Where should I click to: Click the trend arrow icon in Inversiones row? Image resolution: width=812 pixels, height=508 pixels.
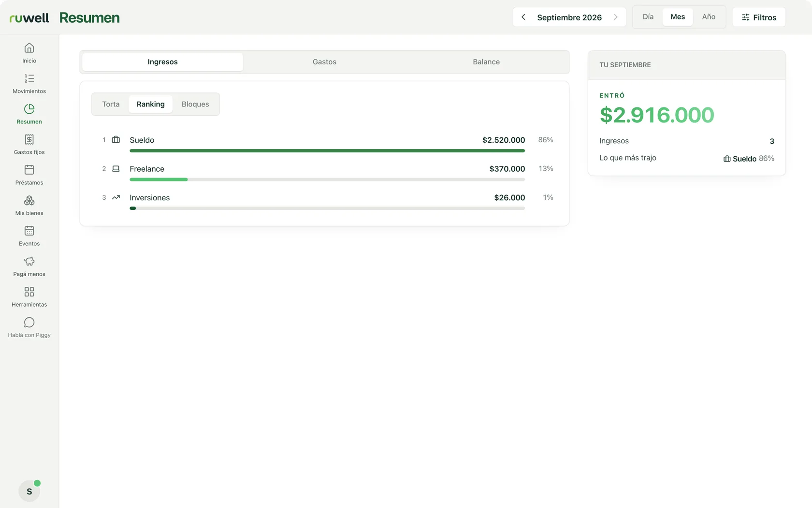click(x=116, y=197)
